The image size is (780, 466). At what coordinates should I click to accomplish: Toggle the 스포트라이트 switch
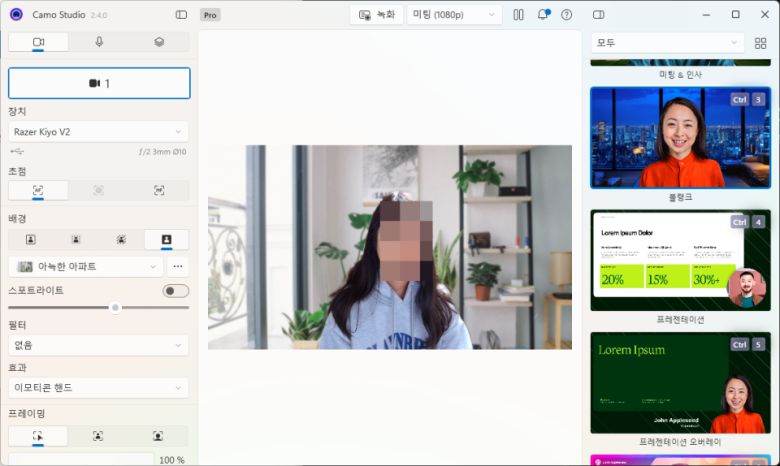[x=176, y=291]
